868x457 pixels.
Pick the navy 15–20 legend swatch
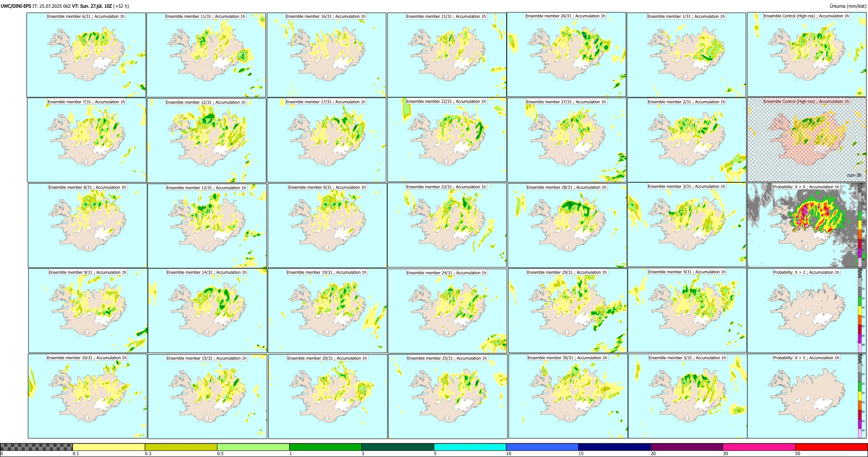pyautogui.click(x=614, y=447)
